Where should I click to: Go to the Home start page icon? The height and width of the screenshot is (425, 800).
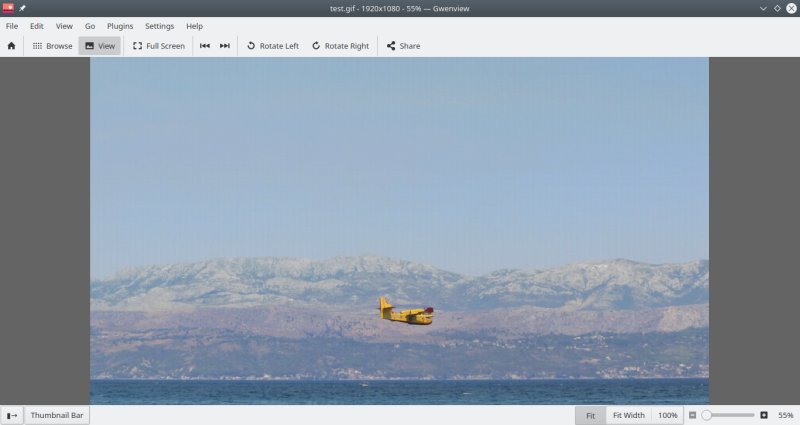(11, 46)
